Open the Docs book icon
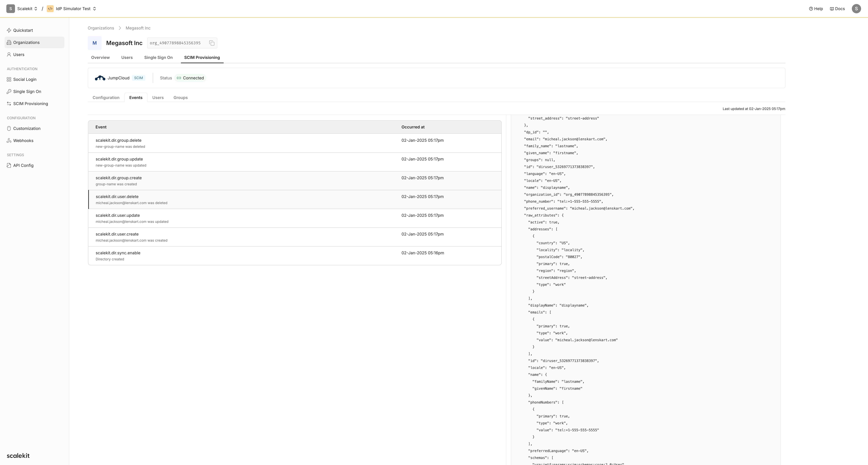This screenshot has height=465, width=868. point(832,9)
